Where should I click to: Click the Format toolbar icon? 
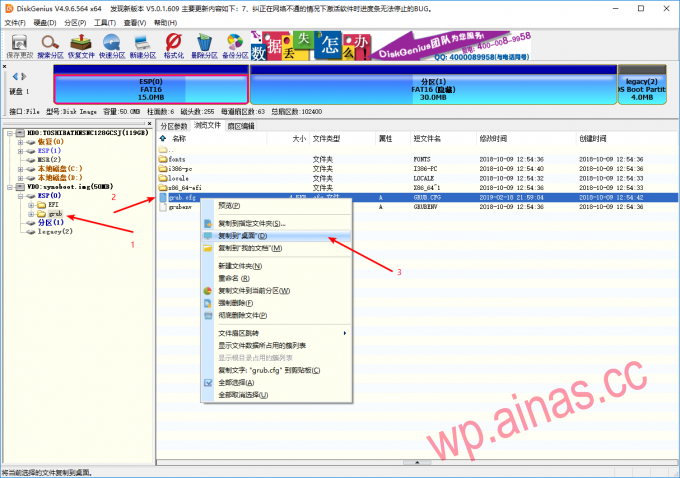pyautogui.click(x=173, y=46)
